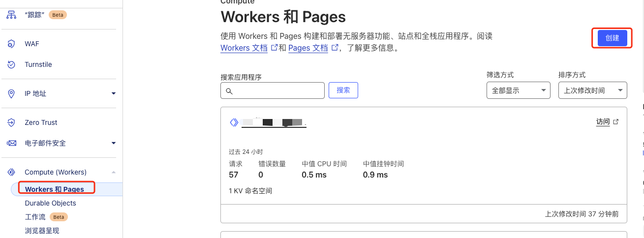
Task: Open 工作流 Beta in the sidebar
Action: tap(46, 217)
